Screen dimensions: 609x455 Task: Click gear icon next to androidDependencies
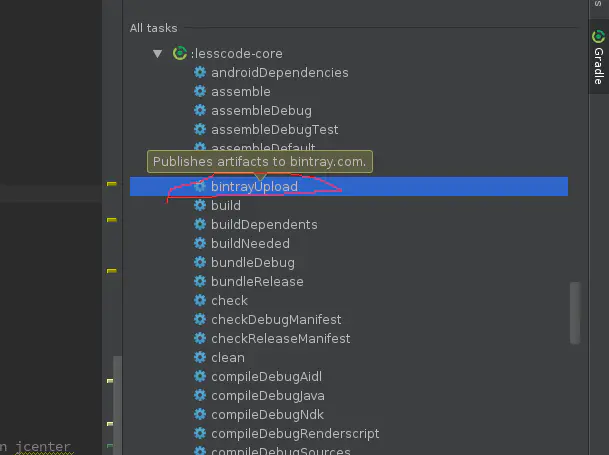200,72
